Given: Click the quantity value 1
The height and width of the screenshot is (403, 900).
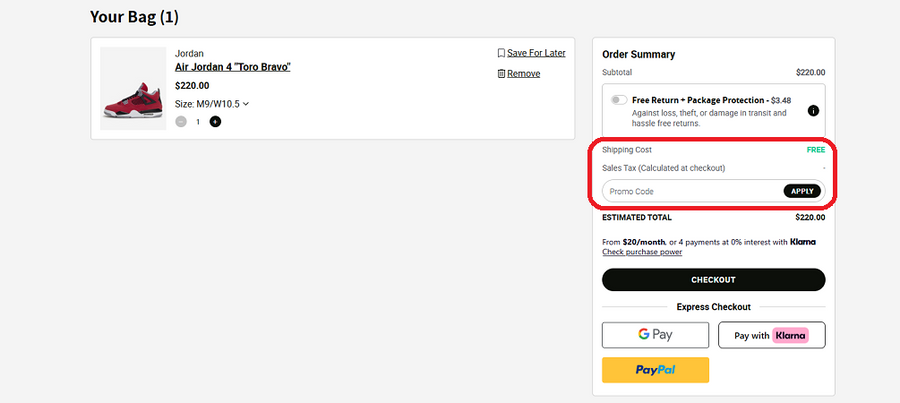Looking at the screenshot, I should (198, 122).
